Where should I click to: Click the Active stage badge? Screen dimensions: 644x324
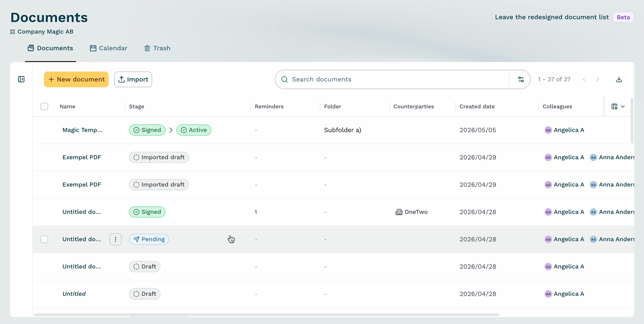tap(194, 130)
